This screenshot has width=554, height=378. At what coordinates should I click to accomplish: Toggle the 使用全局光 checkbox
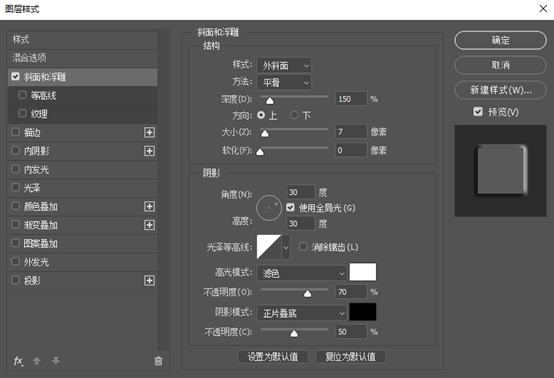coord(290,207)
